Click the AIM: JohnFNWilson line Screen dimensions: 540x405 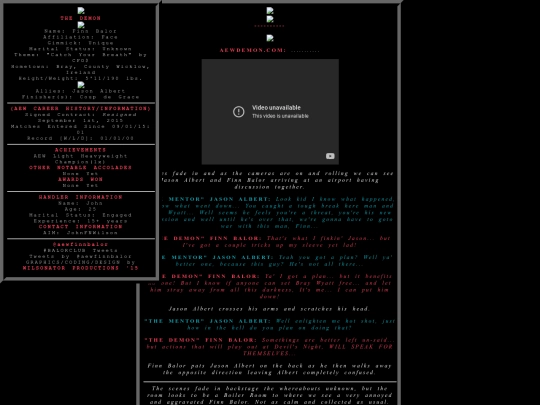(81, 232)
